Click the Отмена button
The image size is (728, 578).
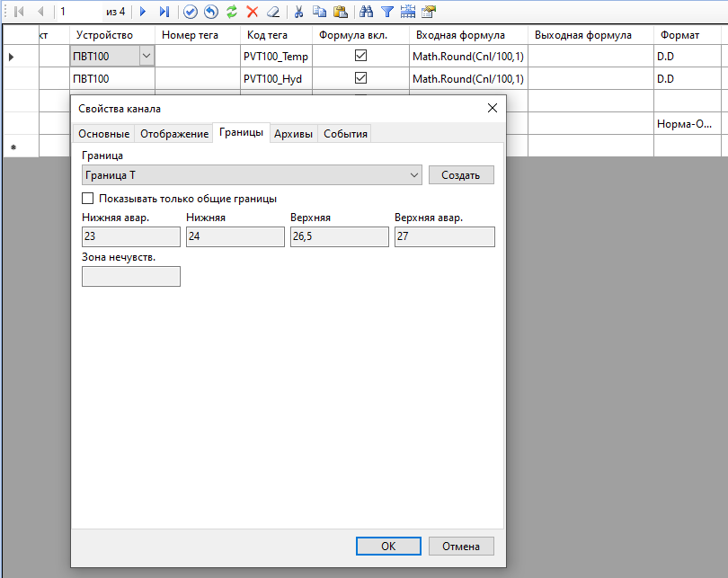pos(461,546)
